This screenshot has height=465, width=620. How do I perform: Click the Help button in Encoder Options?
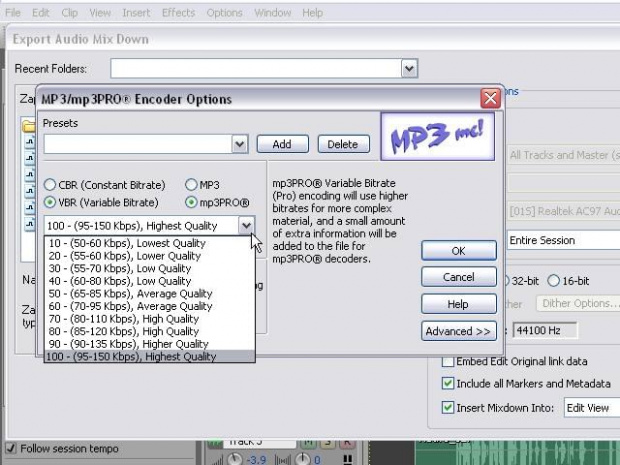pos(459,304)
